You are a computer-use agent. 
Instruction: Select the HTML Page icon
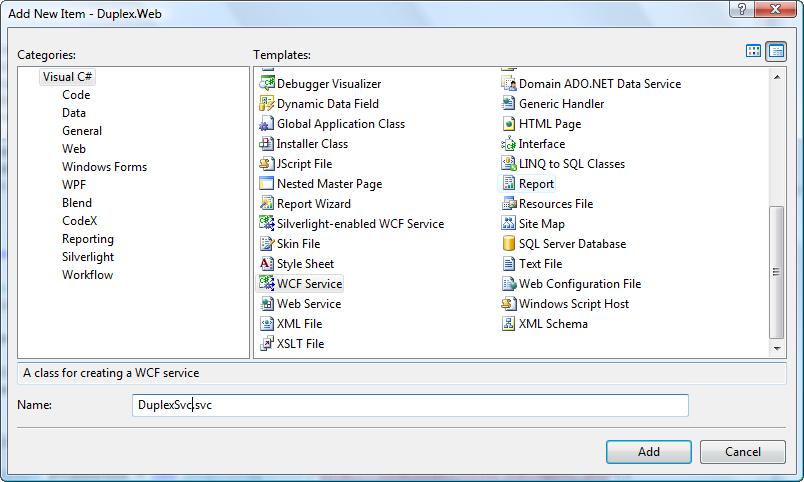coord(508,123)
